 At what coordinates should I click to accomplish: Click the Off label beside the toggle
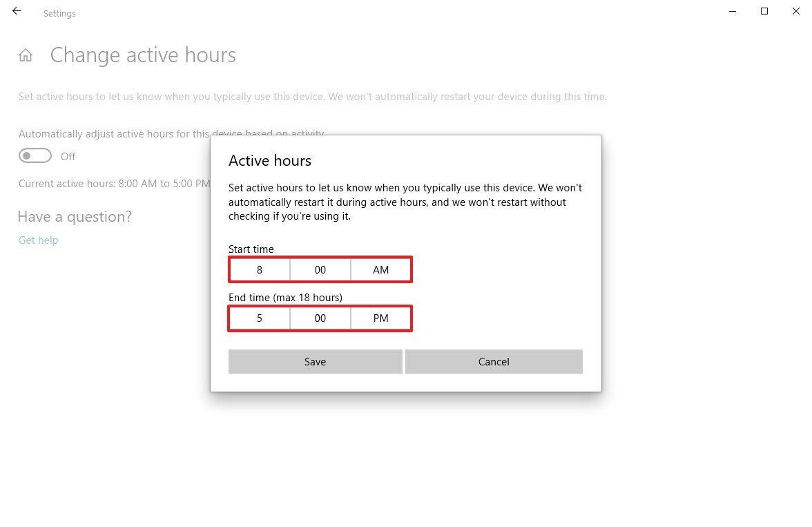point(68,156)
